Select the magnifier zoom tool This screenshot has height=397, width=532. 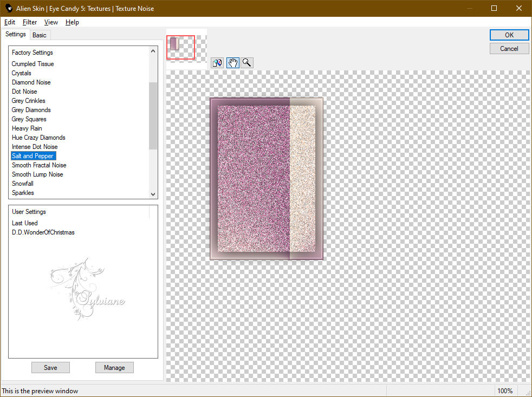pyautogui.click(x=247, y=63)
